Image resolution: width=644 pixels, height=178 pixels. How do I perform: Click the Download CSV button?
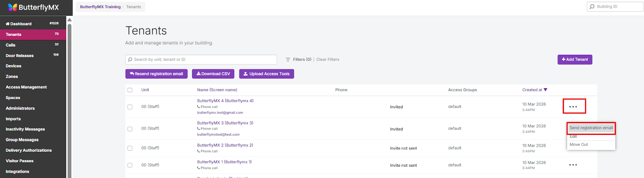[213, 74]
